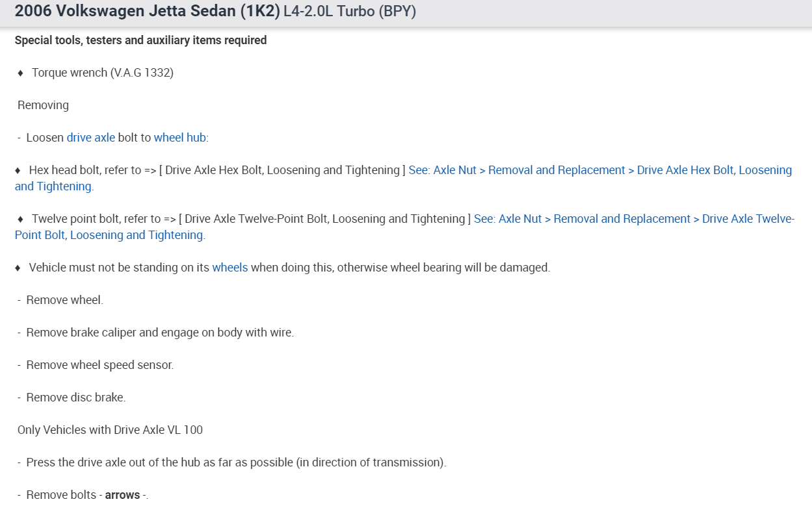The height and width of the screenshot is (519, 812).
Task: Click "Only Vehicles with Drive Axle VL 100"
Action: (110, 430)
